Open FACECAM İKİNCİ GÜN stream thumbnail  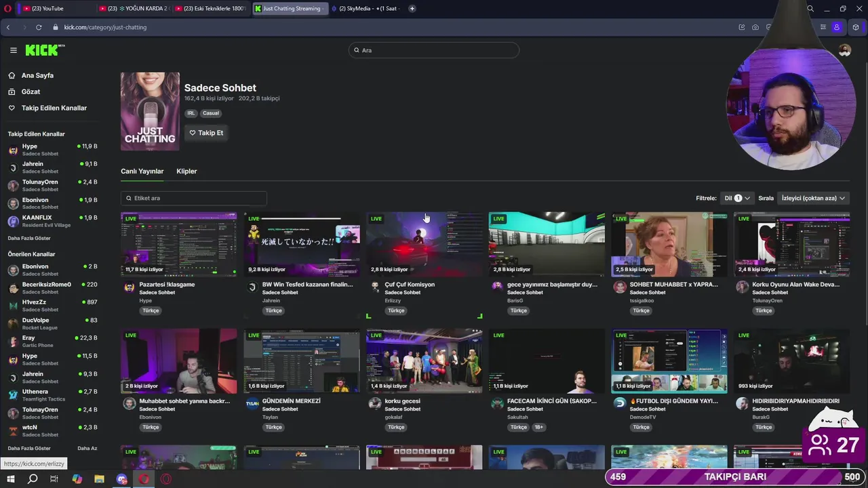coord(547,361)
